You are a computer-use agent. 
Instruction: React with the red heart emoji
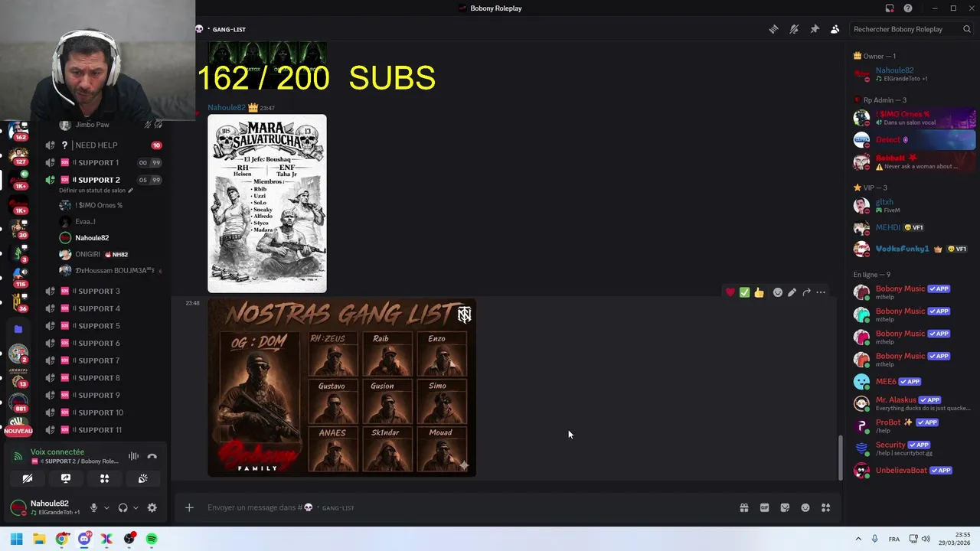click(x=730, y=292)
